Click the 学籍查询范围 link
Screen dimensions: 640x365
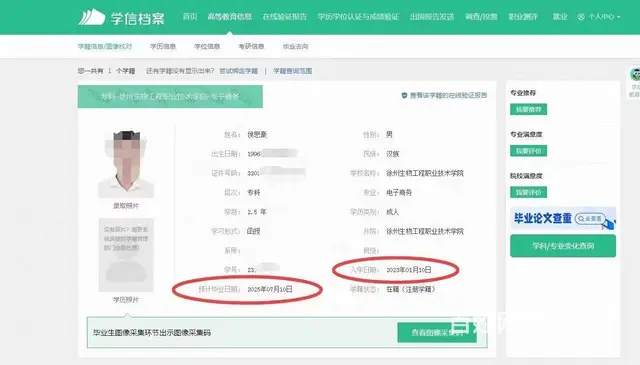coord(293,71)
